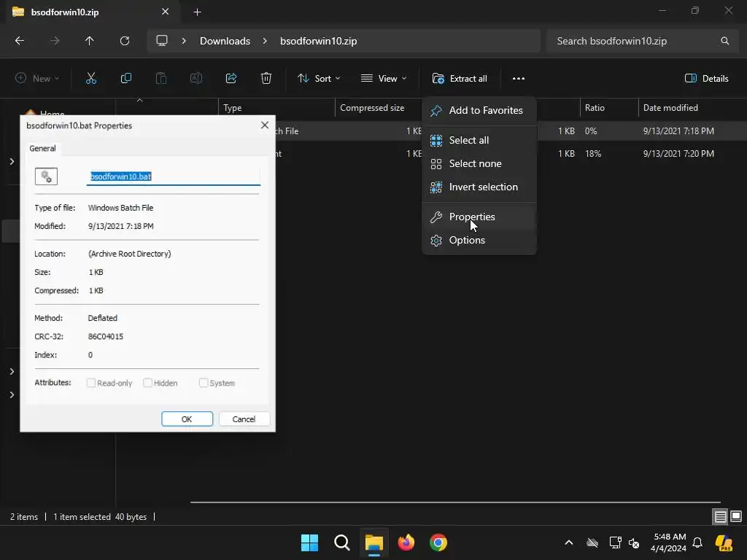Viewport: 747px width, 560px height.
Task: Click the Share icon in toolbar
Action: pyautogui.click(x=231, y=79)
